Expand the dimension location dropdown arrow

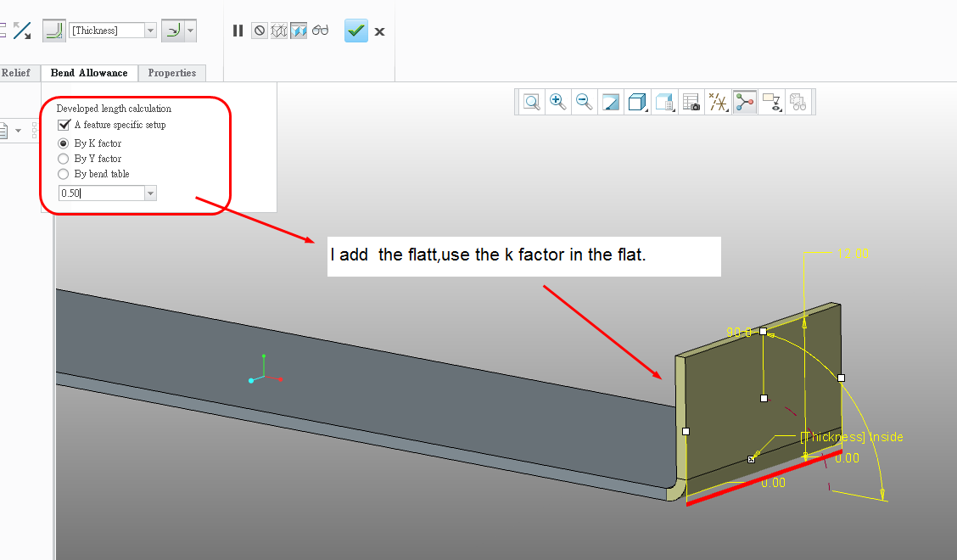pos(191,31)
